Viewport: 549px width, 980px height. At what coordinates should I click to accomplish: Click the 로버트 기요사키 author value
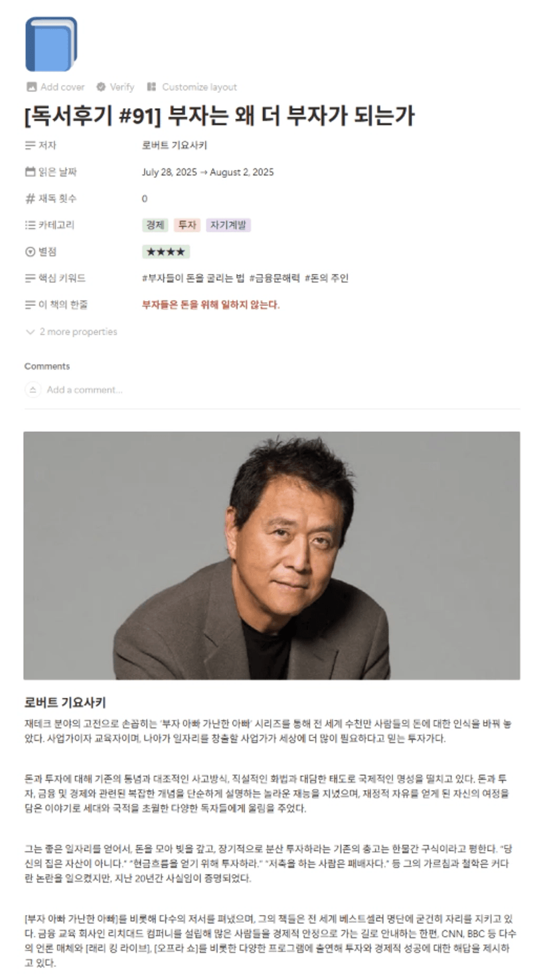point(174,145)
